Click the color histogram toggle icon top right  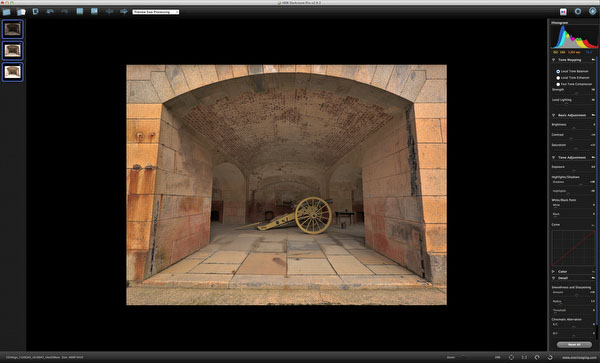click(563, 12)
